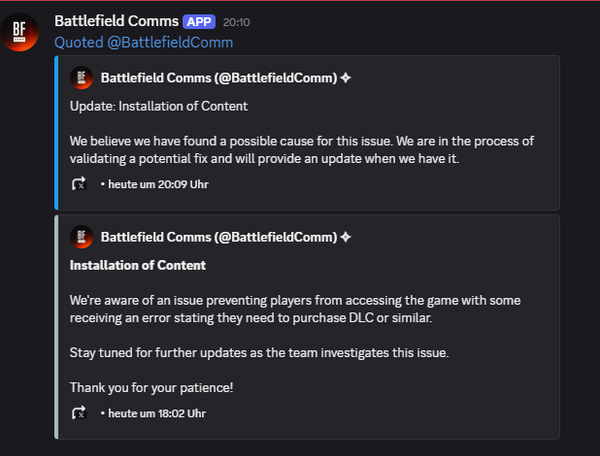Screen dimensions: 600x456
Task: Click the bold 'Installation of Content' title
Action: click(x=138, y=265)
